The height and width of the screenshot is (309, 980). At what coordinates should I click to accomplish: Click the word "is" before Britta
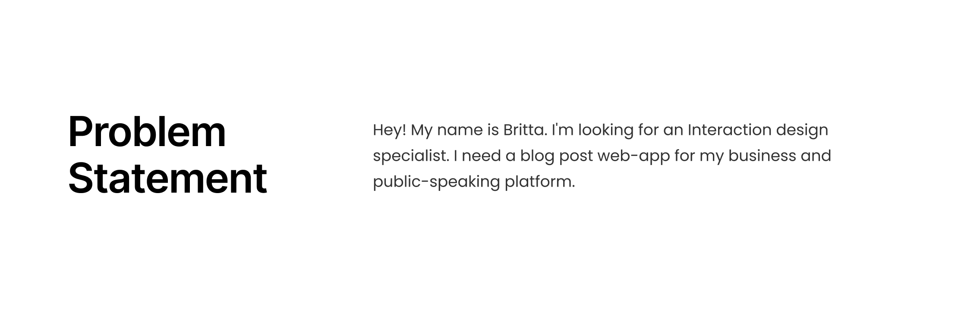[x=493, y=130]
